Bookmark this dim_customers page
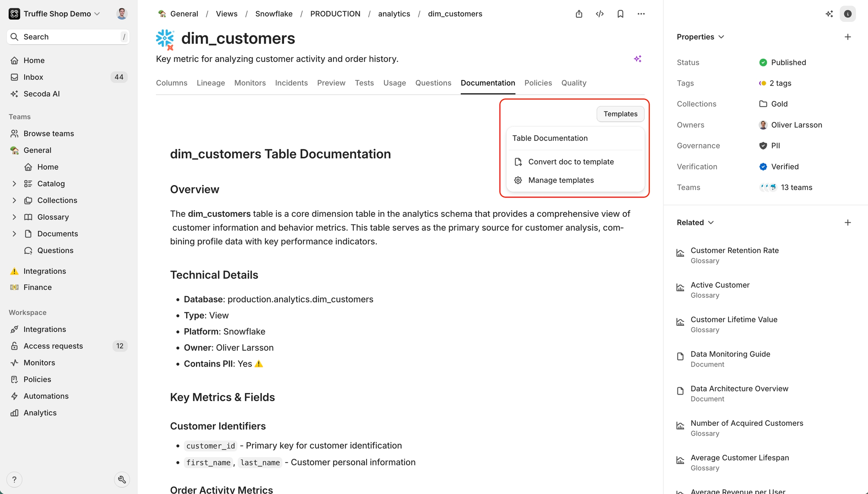The width and height of the screenshot is (868, 494). [620, 14]
